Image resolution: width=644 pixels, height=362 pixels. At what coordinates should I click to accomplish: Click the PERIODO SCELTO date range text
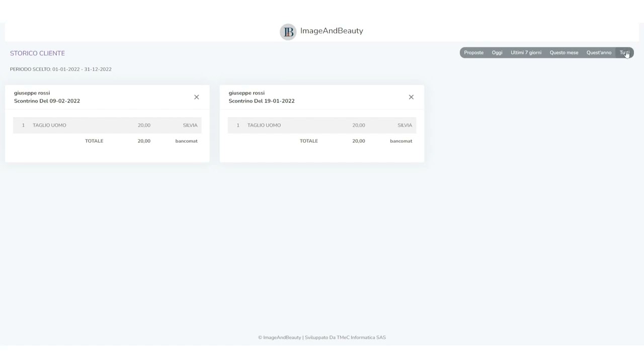tap(61, 69)
